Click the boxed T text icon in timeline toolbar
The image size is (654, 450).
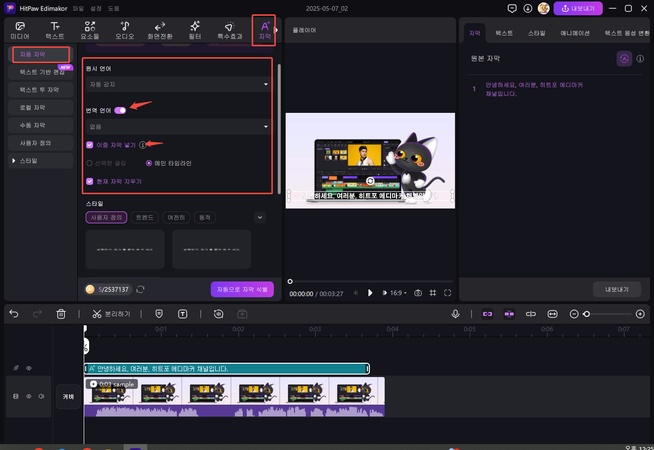coord(182,314)
